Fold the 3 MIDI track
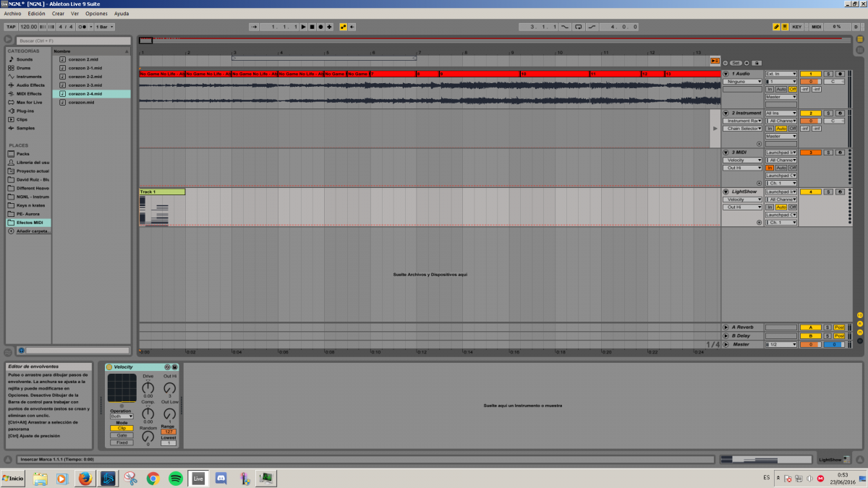 (x=726, y=152)
